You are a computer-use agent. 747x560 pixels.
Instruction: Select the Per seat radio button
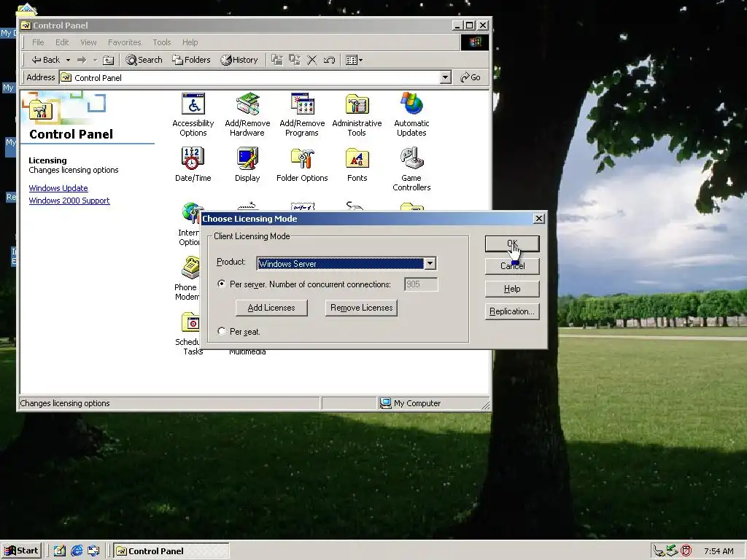coord(222,331)
